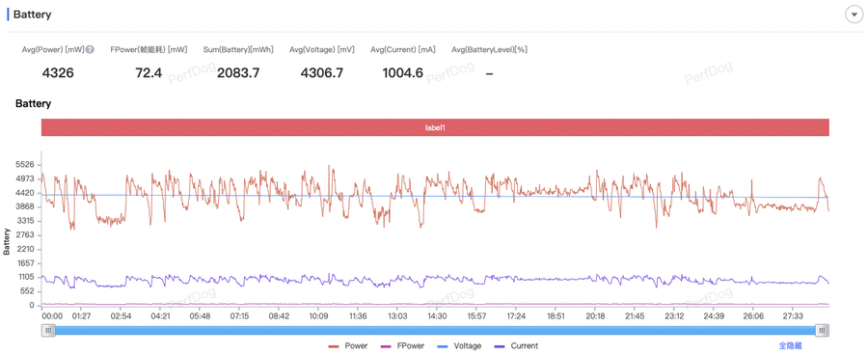Toggle the FPower series in the legend

(x=403, y=345)
